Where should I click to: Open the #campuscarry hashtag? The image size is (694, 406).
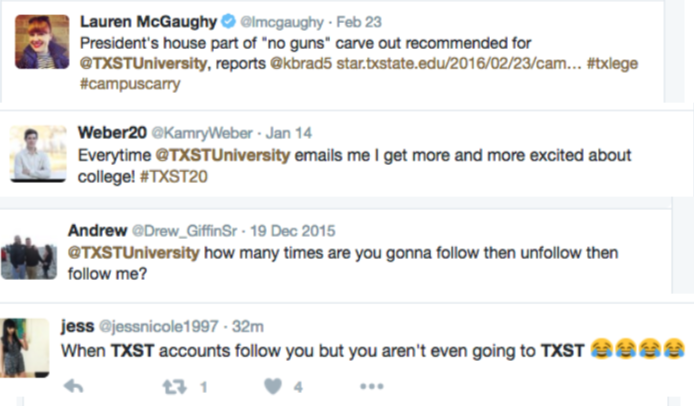point(130,84)
